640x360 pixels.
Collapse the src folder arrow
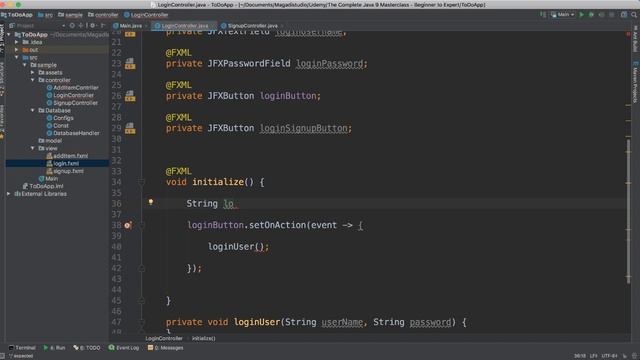[17, 58]
